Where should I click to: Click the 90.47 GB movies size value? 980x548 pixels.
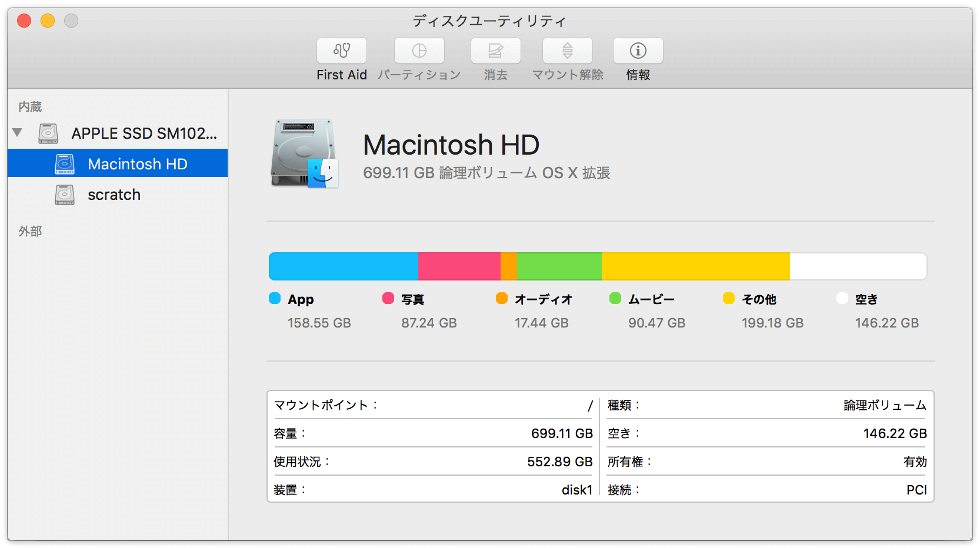click(656, 323)
